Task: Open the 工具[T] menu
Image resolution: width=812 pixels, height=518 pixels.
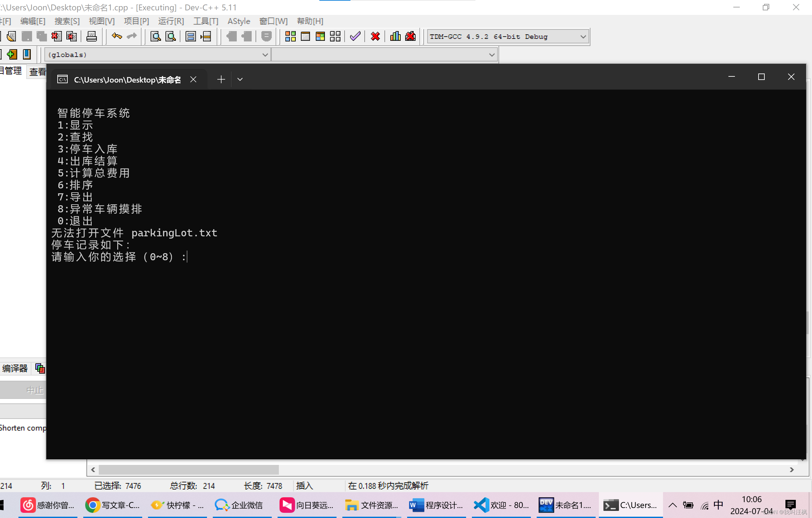Action: click(x=206, y=21)
